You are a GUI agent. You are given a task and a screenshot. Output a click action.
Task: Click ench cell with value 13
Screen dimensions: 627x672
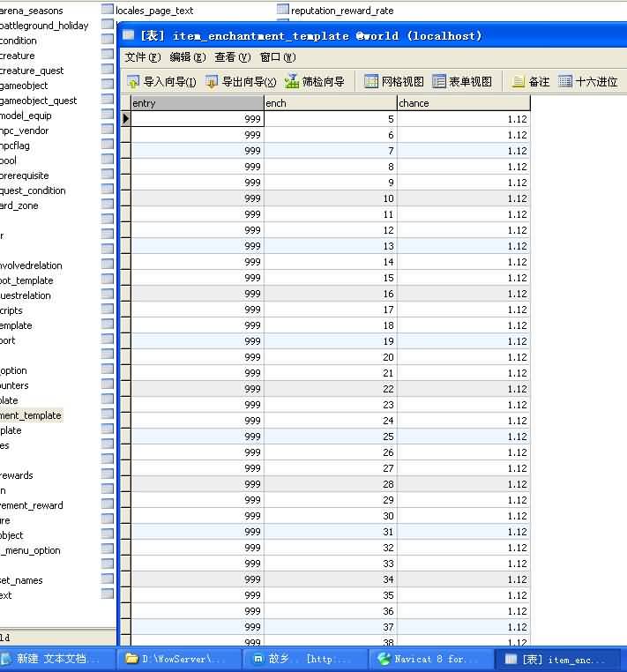pyautogui.click(x=331, y=245)
